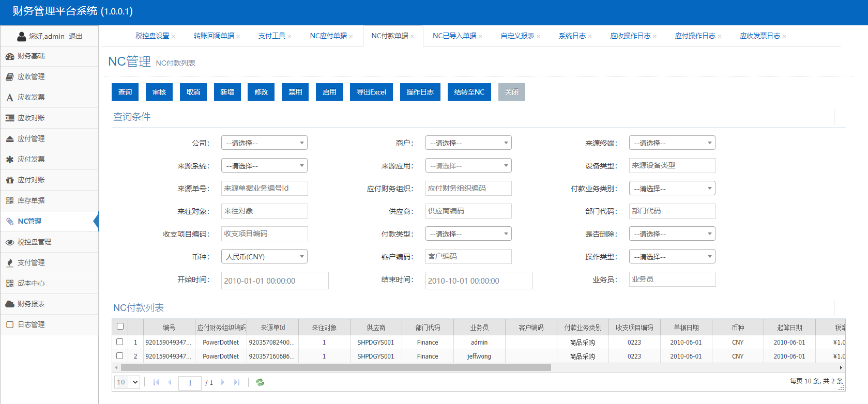Screen dimensions: 868x404
Task: Open 财务基础 via its sidebar icon
Action: [x=10, y=56]
